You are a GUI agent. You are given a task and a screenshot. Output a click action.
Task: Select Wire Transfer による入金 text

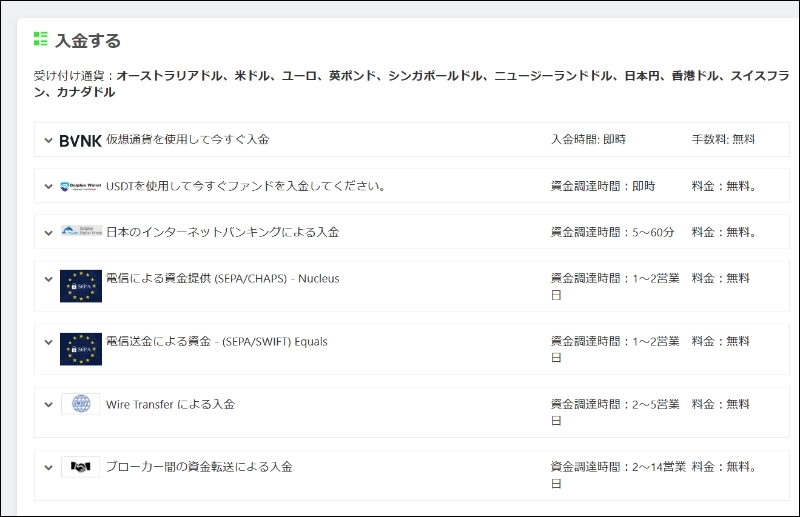170,404
